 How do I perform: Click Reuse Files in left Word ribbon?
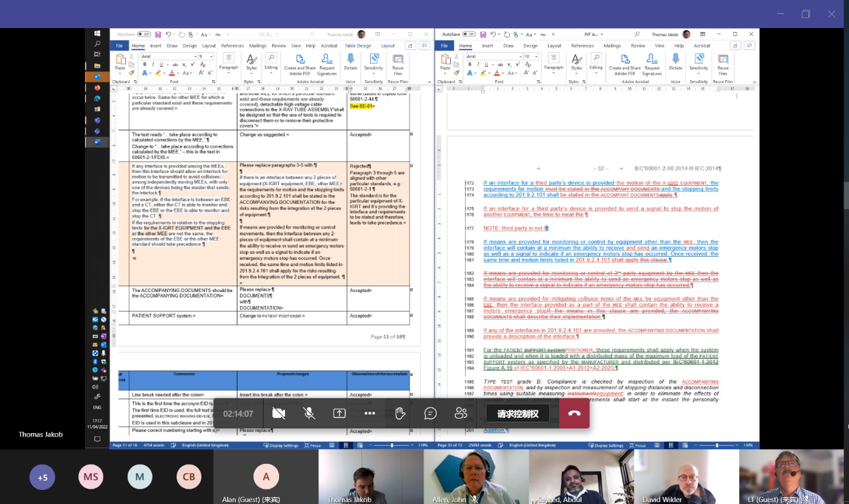[398, 64]
